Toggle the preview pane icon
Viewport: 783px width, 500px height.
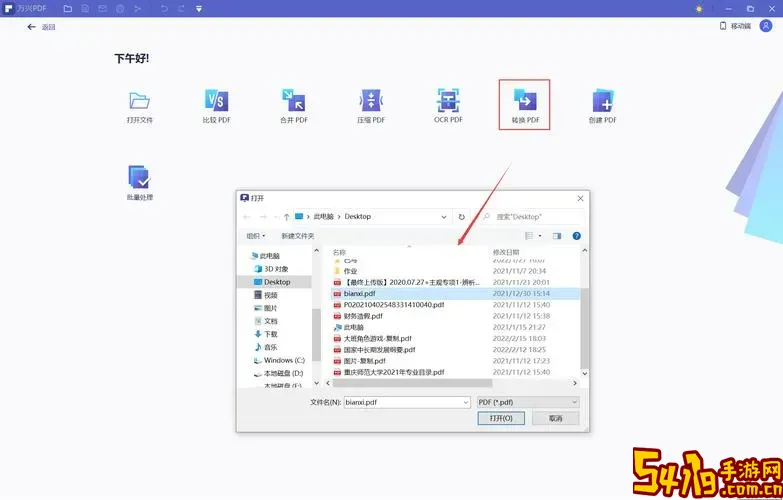pyautogui.click(x=557, y=236)
